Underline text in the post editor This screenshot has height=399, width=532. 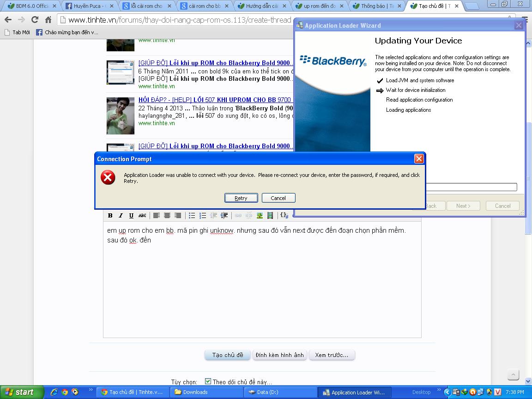coord(131,216)
